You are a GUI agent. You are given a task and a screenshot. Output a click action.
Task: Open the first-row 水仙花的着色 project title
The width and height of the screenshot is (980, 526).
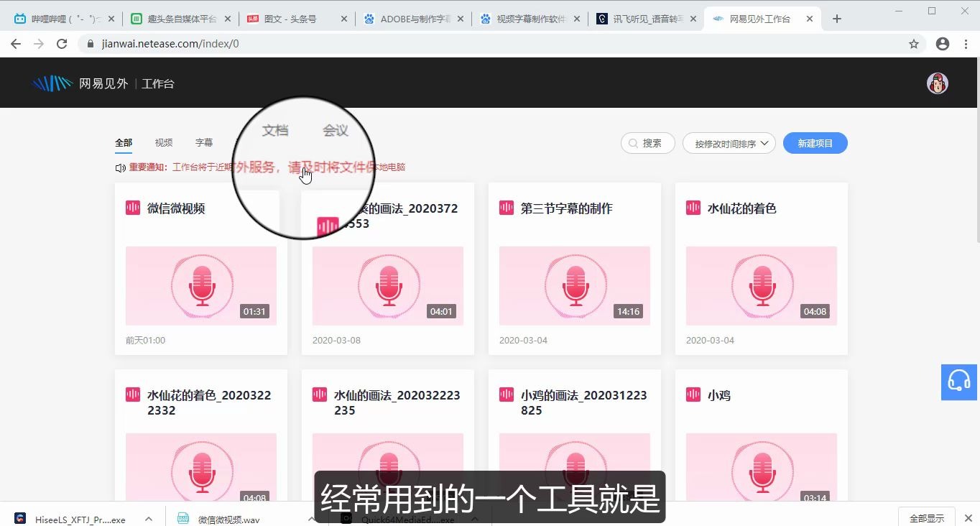pos(742,208)
